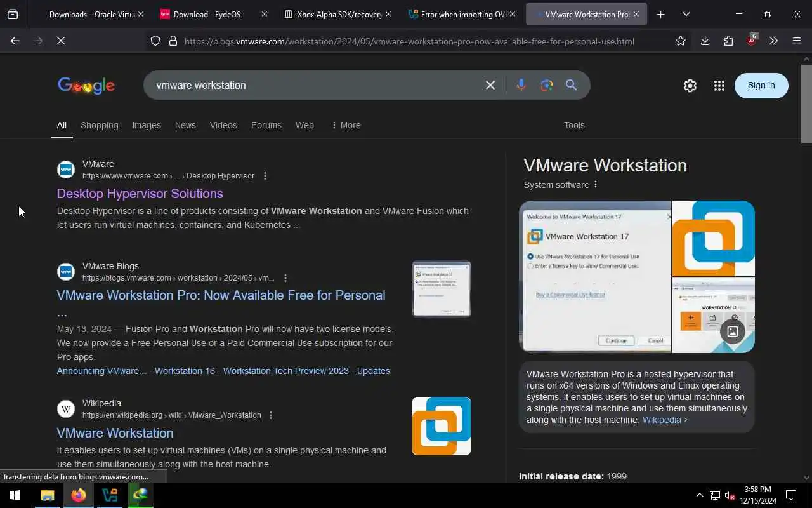
Task: Submit search with magnifier icon
Action: [x=571, y=85]
